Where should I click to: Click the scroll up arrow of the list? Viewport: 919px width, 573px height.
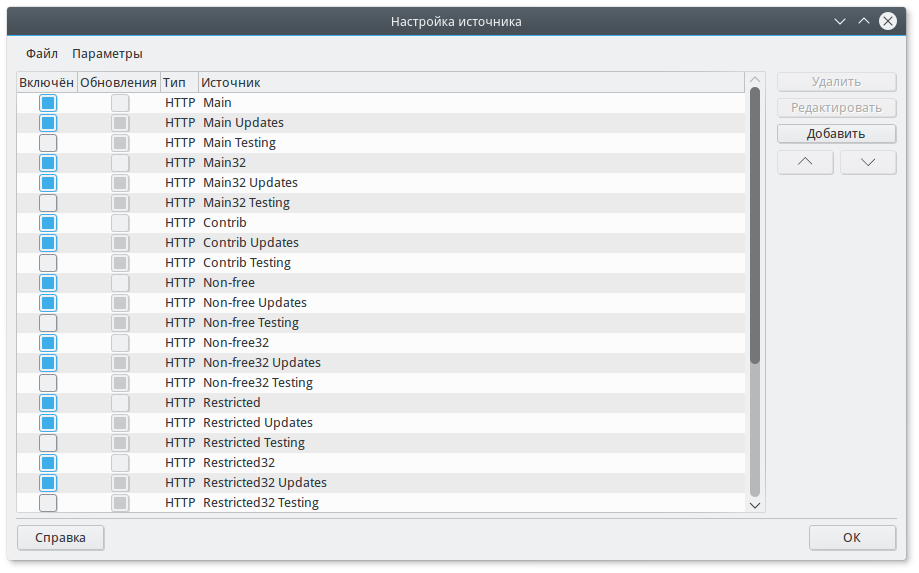pyautogui.click(x=755, y=80)
